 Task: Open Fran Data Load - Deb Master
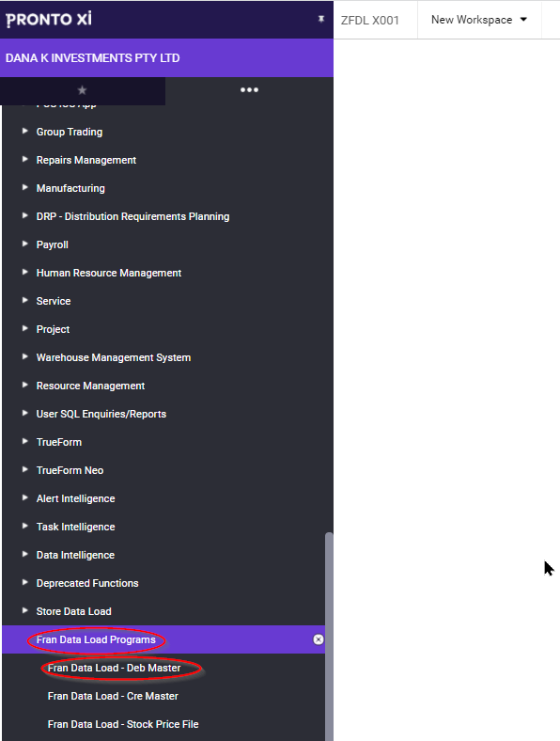click(x=115, y=668)
